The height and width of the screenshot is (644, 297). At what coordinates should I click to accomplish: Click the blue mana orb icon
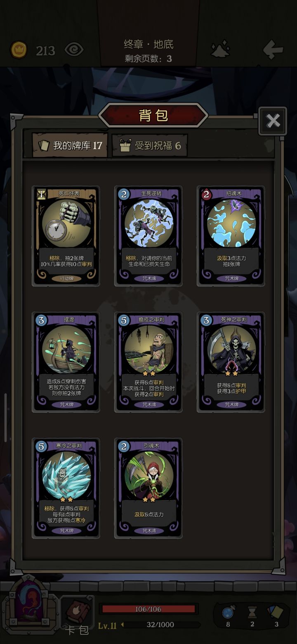[x=228, y=612]
